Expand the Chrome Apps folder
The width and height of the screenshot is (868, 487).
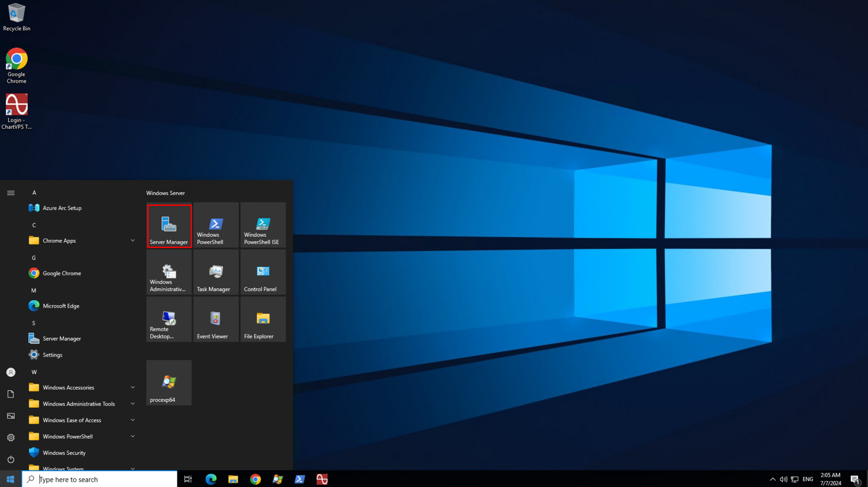coord(81,241)
